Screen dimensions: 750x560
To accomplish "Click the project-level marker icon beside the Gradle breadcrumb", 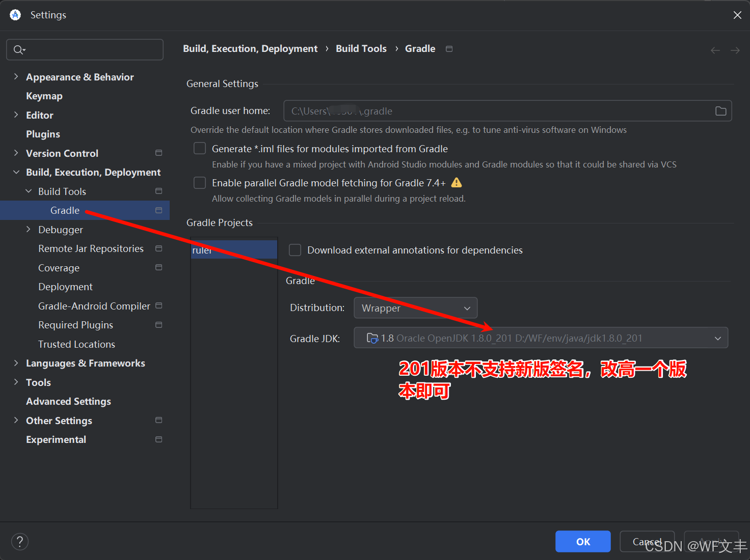I will point(449,49).
